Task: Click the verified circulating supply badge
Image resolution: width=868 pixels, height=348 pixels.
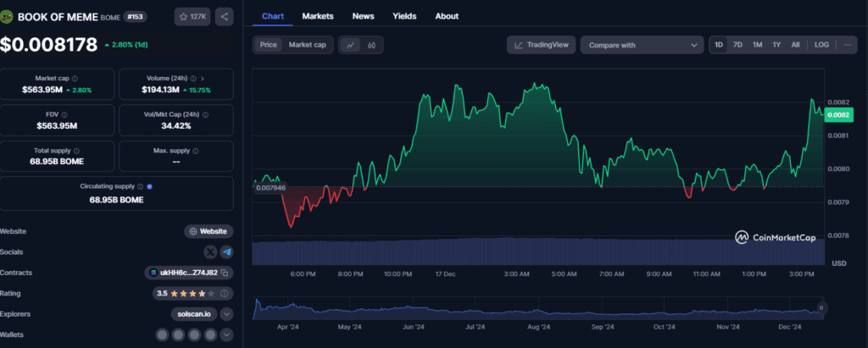Action: coord(149,186)
